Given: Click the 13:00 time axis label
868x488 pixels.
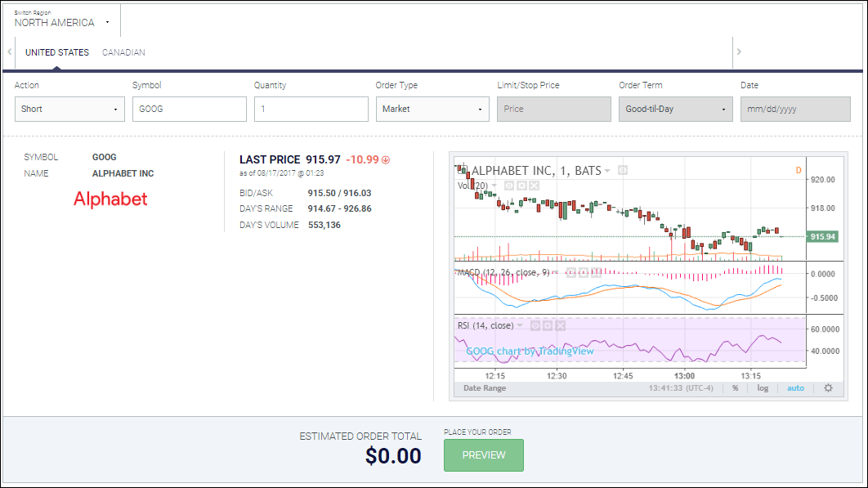Looking at the screenshot, I should coord(684,375).
